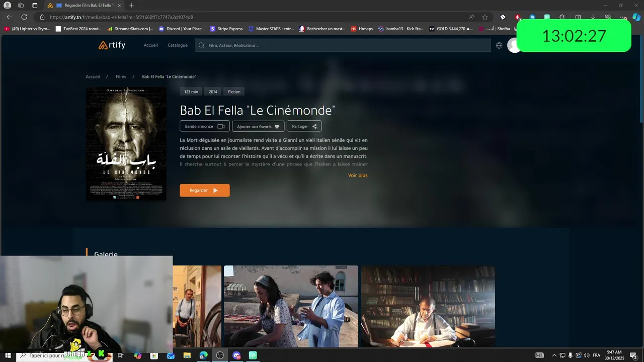The image size is (644, 362).
Task: Click the browser extensions puzzle icon
Action: pyautogui.click(x=562, y=17)
